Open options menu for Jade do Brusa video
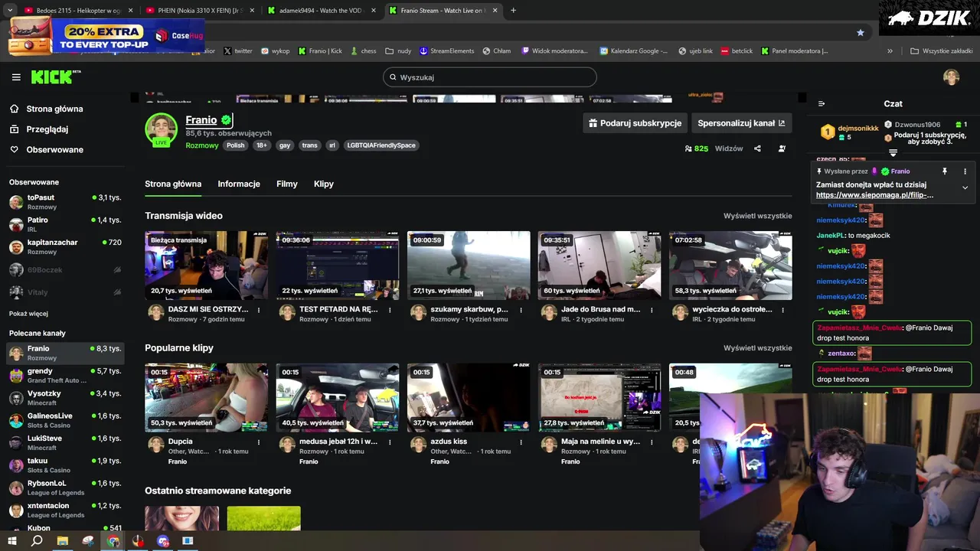The width and height of the screenshot is (980, 551). tap(652, 310)
